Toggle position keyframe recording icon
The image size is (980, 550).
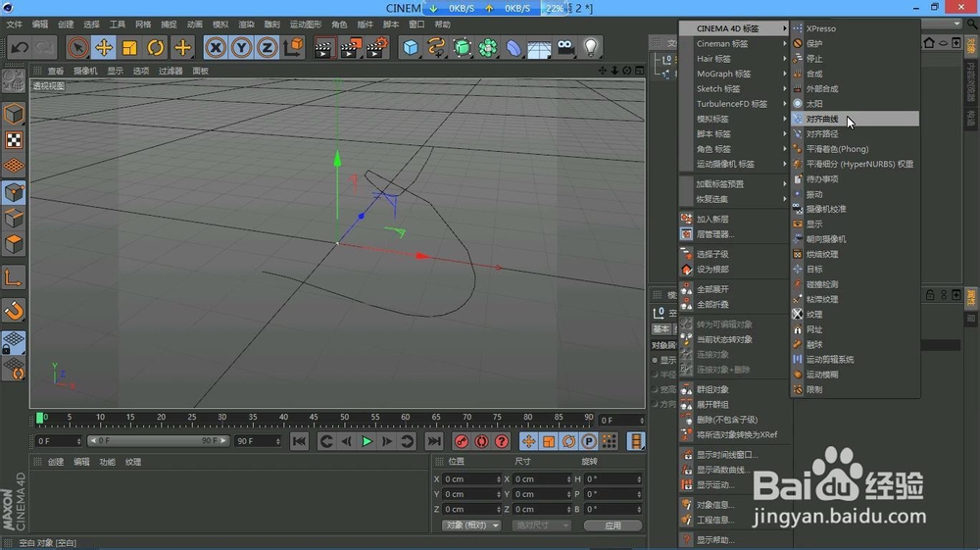tap(529, 441)
